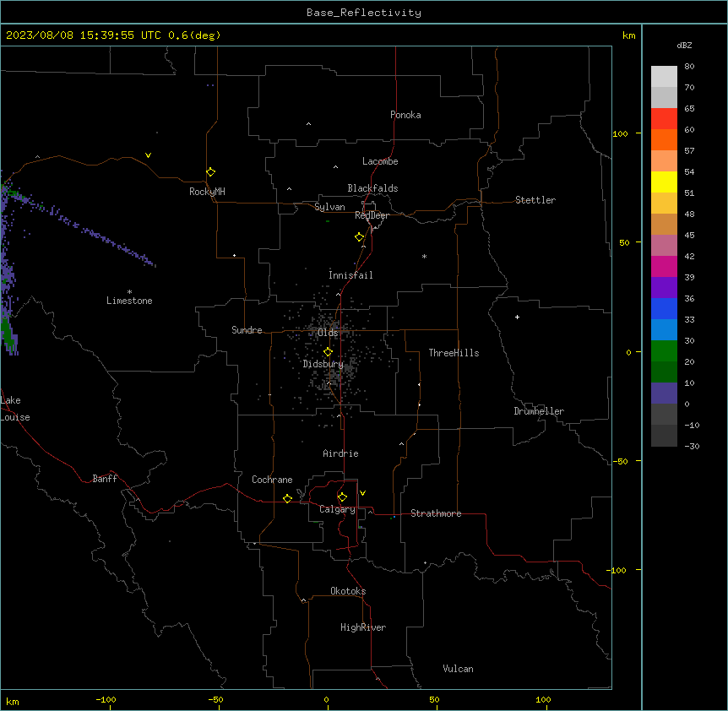Click the yellow V marker east of Calgary
The width and height of the screenshot is (728, 711).
tap(362, 493)
